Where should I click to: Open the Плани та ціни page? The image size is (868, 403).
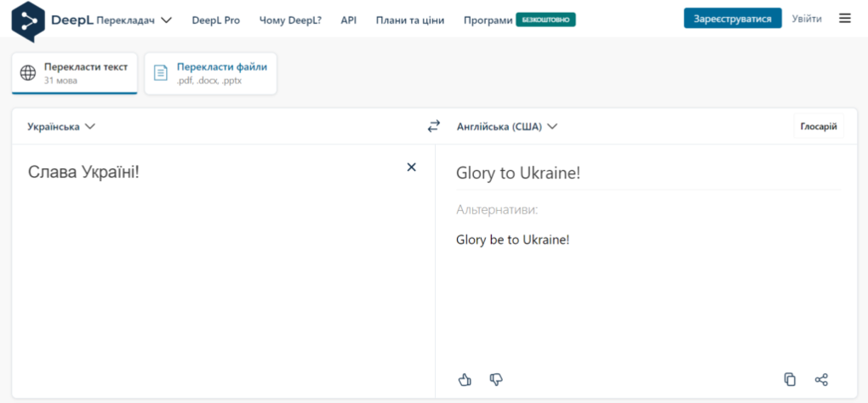[409, 20]
